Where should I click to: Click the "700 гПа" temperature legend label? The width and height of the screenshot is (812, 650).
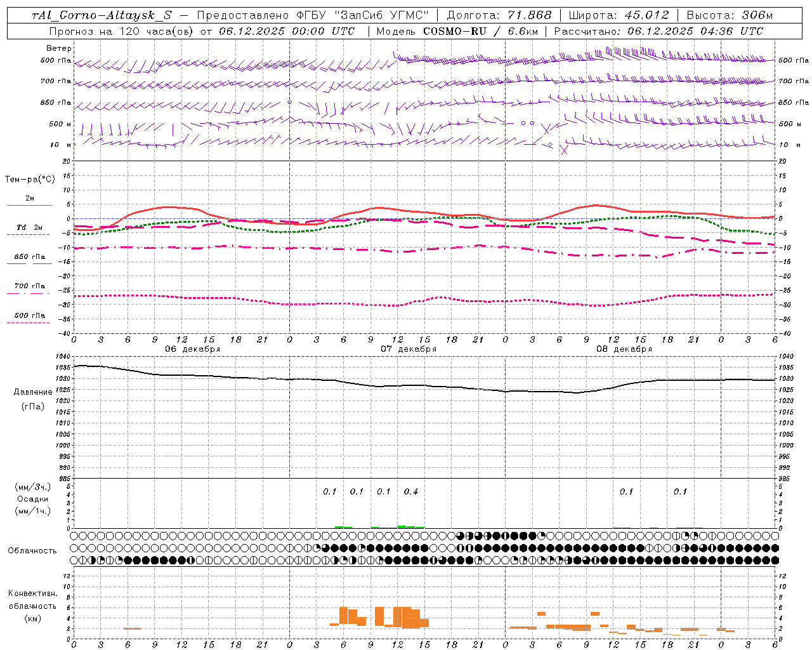point(30,286)
